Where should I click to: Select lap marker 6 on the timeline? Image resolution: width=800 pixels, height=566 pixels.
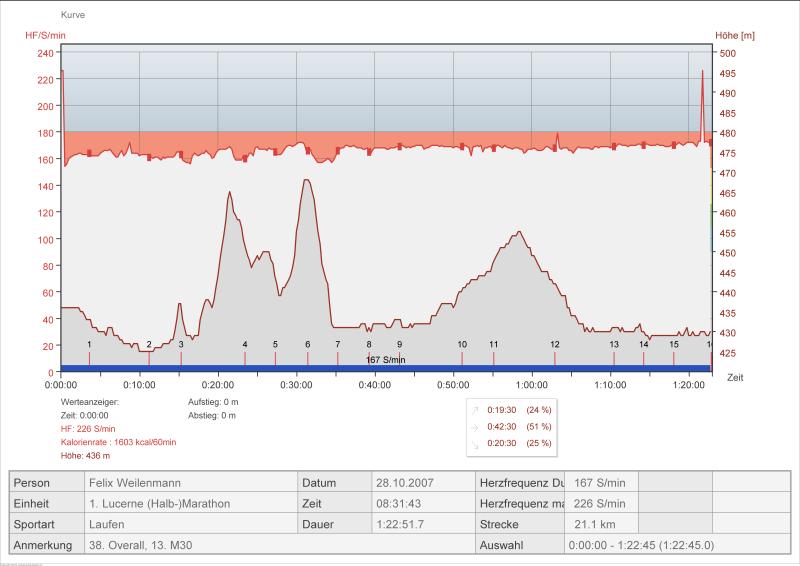307,345
